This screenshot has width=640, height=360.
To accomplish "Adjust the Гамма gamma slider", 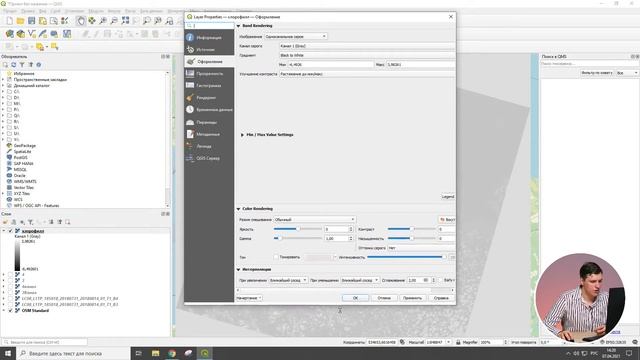I will click(x=298, y=238).
